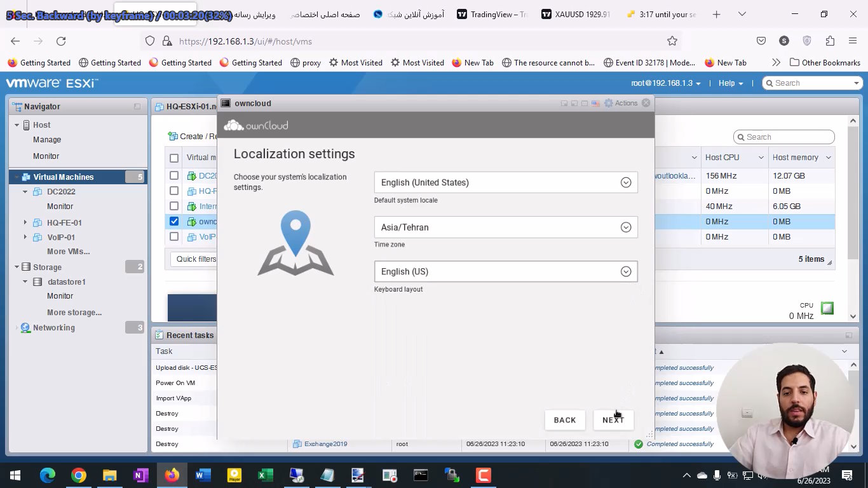Minimize the Recent tasks panel
The height and width of the screenshot is (488, 868).
click(x=848, y=335)
